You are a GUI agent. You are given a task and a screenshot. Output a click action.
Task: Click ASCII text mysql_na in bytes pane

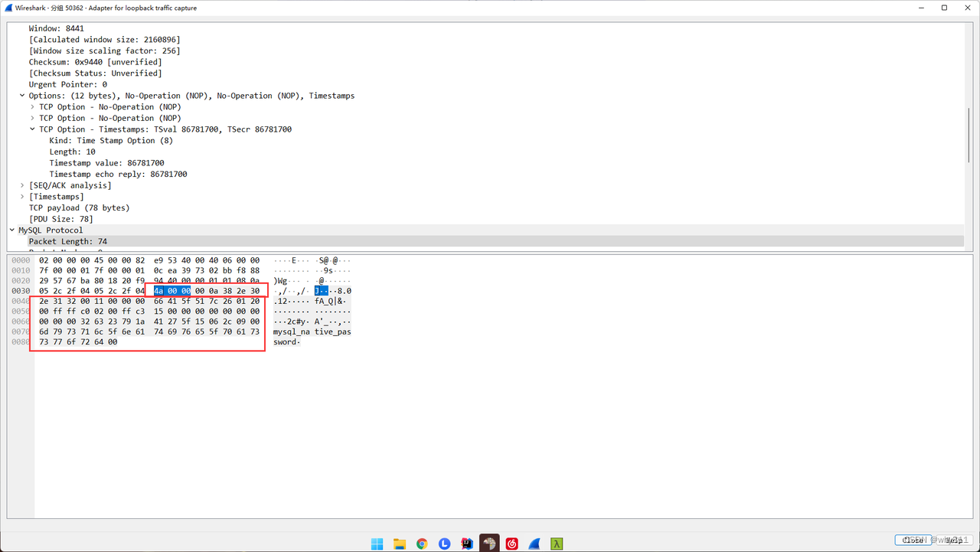click(x=293, y=332)
